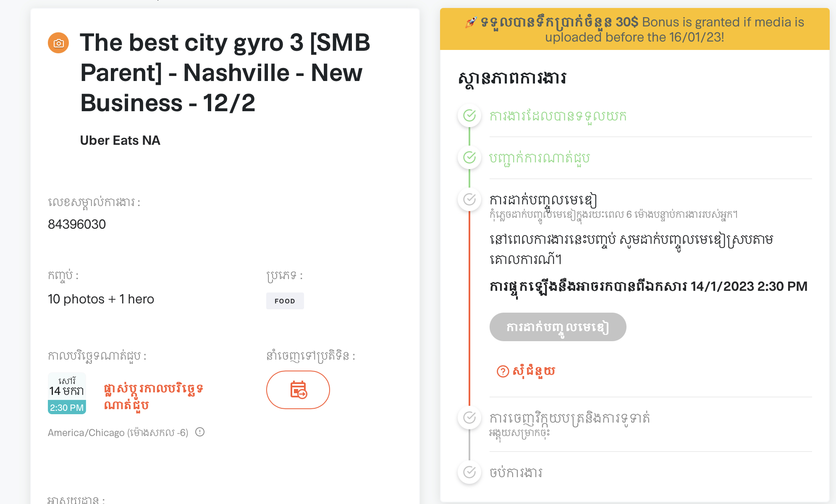Click the orange camera icon beside job title
The height and width of the screenshot is (504, 836).
pos(58,43)
